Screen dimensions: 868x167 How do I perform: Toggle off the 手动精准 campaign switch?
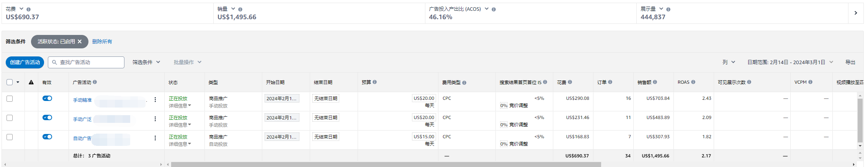tap(47, 98)
